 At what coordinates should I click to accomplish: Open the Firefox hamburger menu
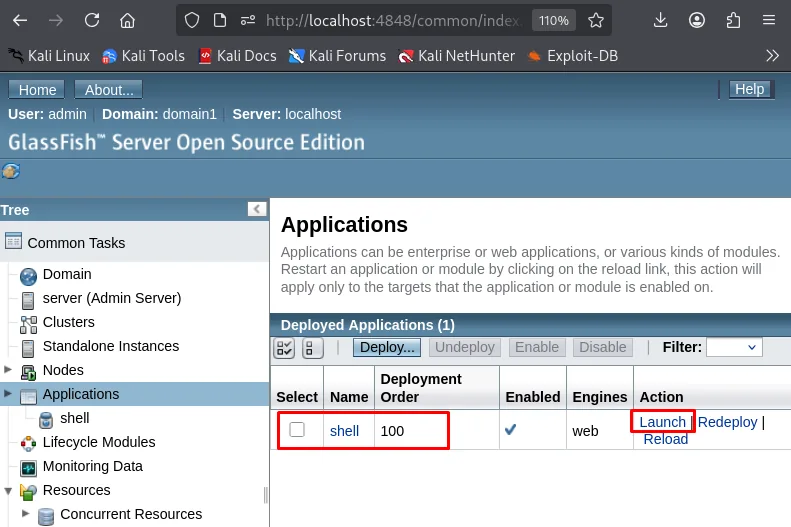pyautogui.click(x=769, y=21)
